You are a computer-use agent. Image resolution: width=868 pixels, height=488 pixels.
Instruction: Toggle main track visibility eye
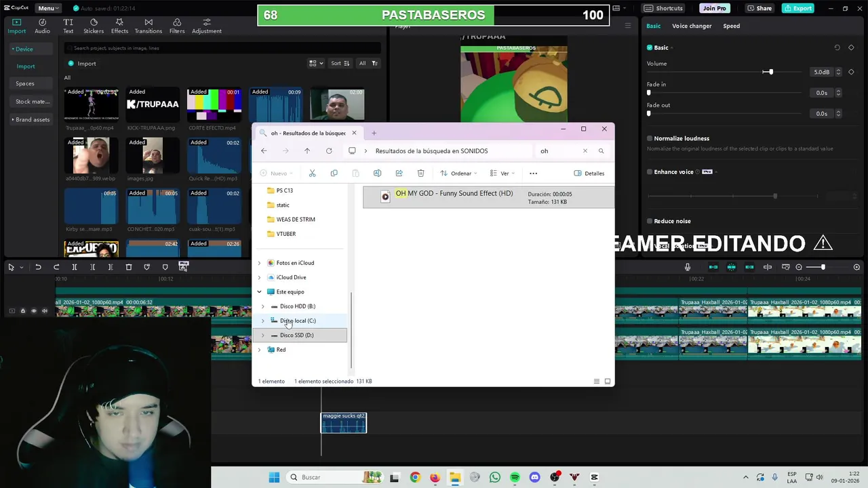34,311
